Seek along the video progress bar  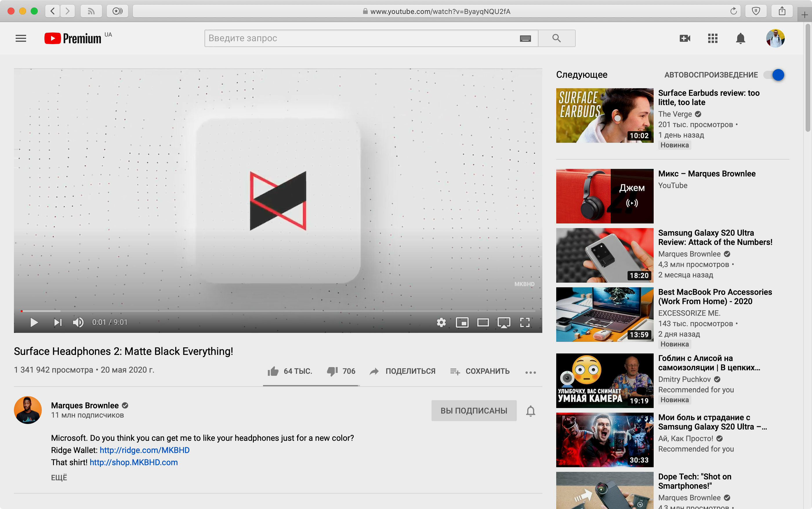[278, 311]
